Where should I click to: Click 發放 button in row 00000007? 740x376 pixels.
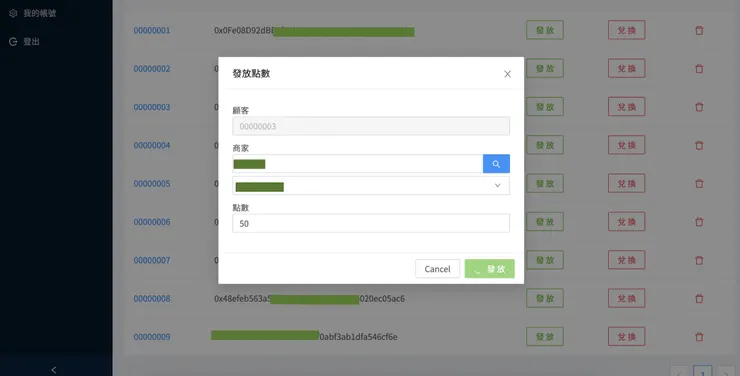pyautogui.click(x=545, y=260)
